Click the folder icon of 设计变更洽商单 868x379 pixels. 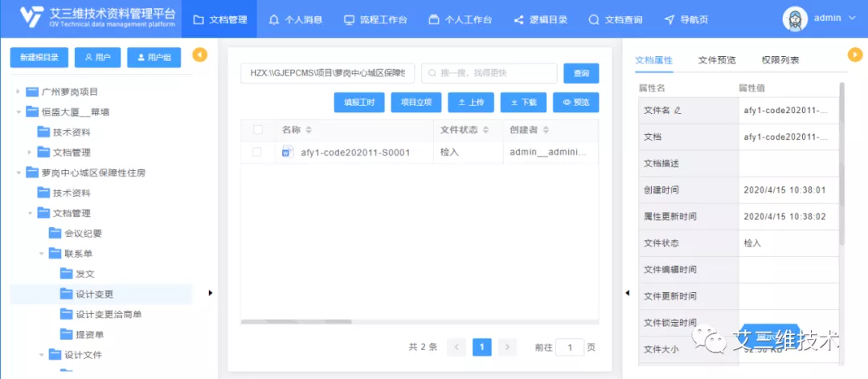67,314
